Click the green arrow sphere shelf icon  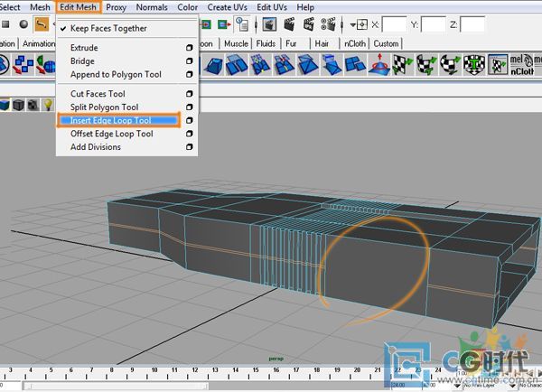pos(46,65)
